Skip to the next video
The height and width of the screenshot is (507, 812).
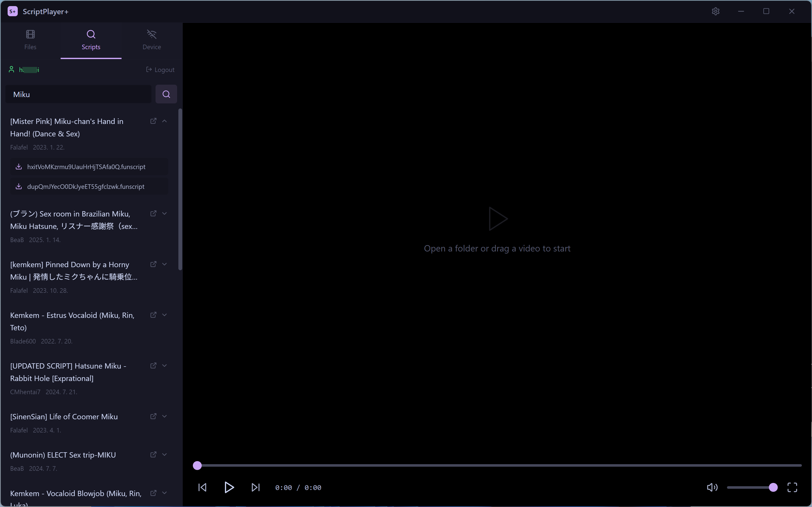255,487
